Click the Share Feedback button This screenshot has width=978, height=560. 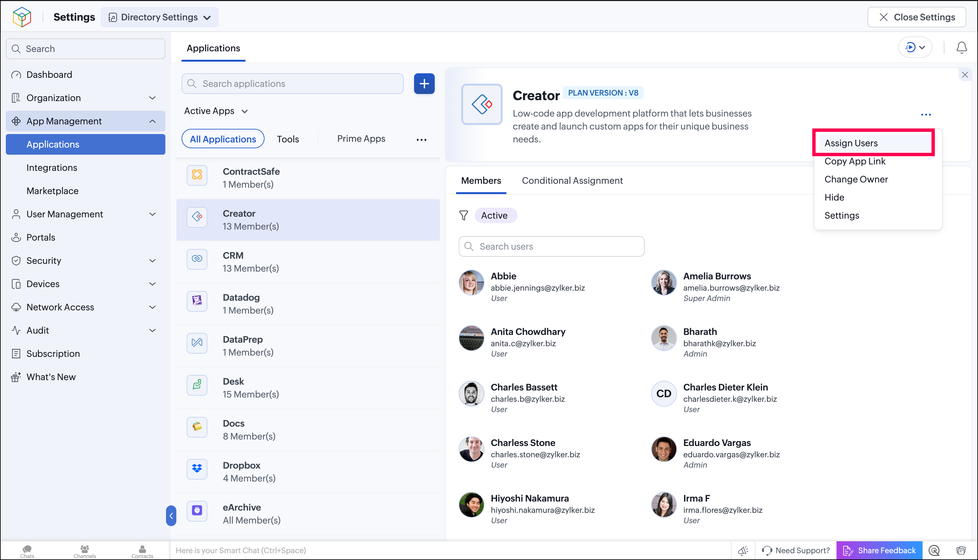coord(879,550)
